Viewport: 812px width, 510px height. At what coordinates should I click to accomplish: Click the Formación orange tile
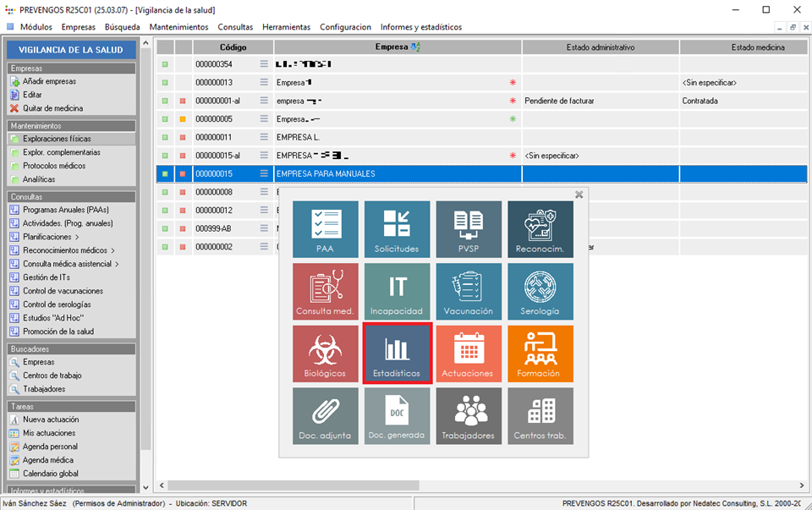point(539,354)
